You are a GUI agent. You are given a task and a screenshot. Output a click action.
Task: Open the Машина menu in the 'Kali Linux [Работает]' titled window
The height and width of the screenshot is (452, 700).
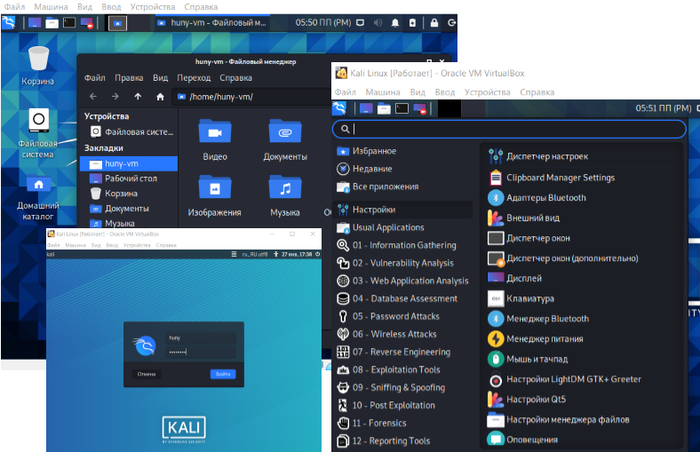click(383, 92)
